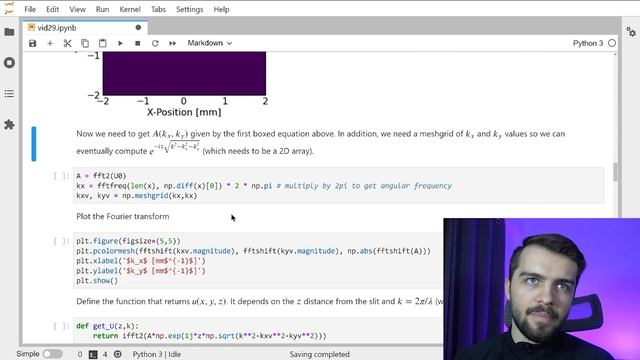Open the View menu
Screen dimensions: 640x360
click(77, 9)
